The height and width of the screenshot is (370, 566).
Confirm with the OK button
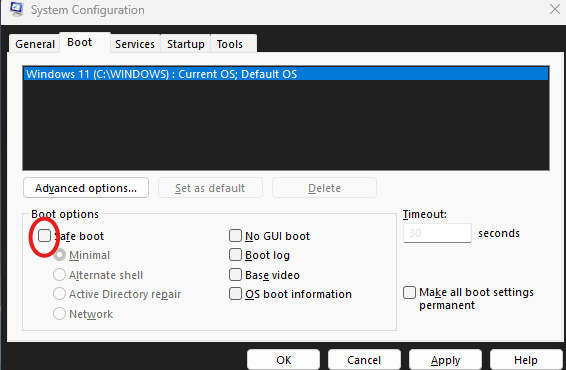(x=283, y=360)
